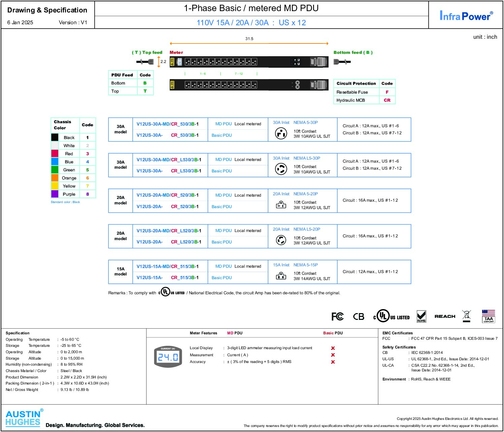Image resolution: width=504 pixels, height=432 pixels.
Task: Click the WEEE crossed-bin symbol
Action: [x=467, y=316]
